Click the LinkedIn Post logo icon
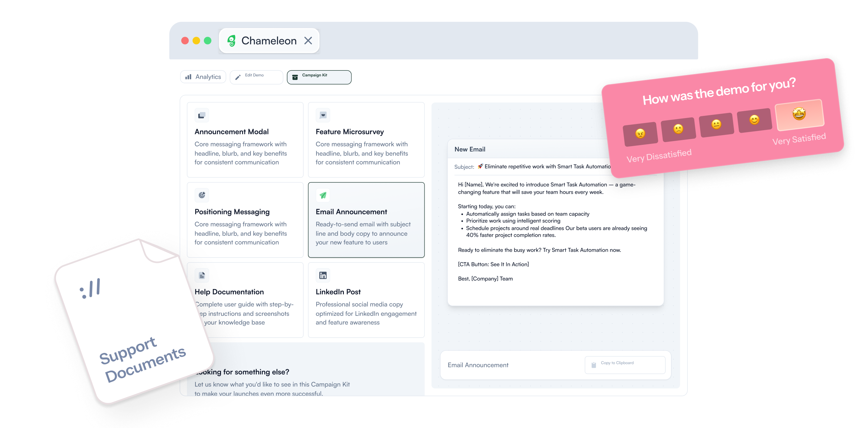 (x=323, y=275)
